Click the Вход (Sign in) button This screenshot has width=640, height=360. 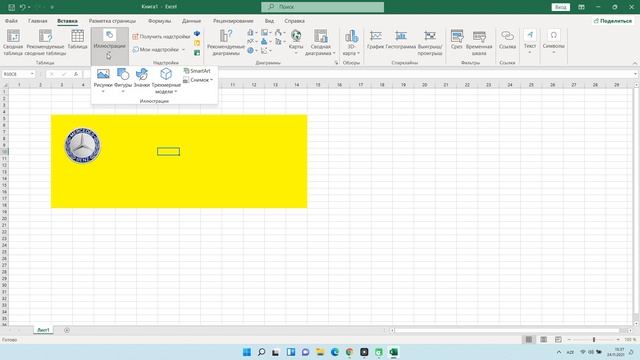tap(560, 7)
